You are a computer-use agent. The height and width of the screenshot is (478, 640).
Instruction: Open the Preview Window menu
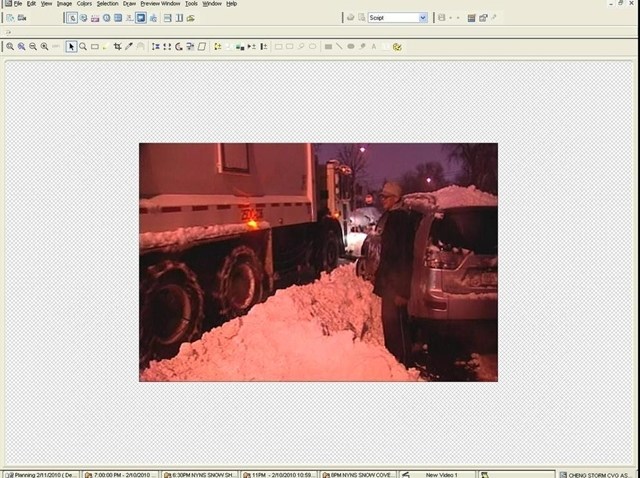[160, 4]
